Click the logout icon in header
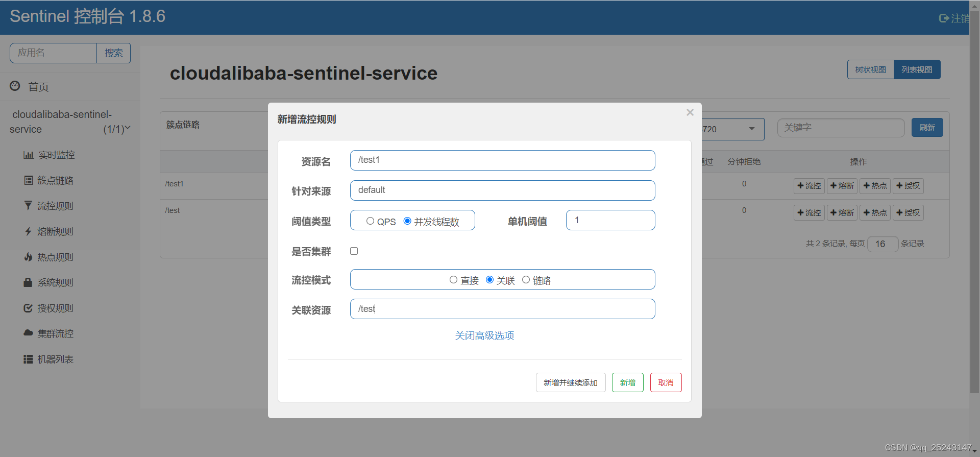Viewport: 980px width, 457px height. pyautogui.click(x=944, y=18)
